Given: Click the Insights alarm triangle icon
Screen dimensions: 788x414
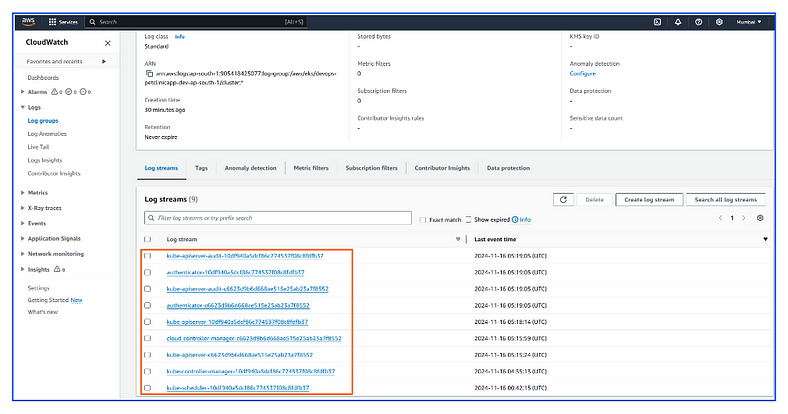Looking at the screenshot, I should pyautogui.click(x=57, y=269).
